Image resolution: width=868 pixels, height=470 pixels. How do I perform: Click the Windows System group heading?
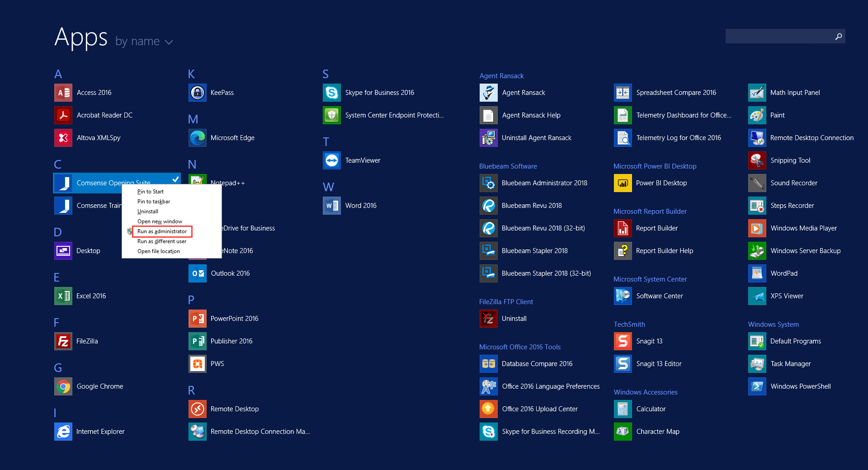click(x=774, y=324)
